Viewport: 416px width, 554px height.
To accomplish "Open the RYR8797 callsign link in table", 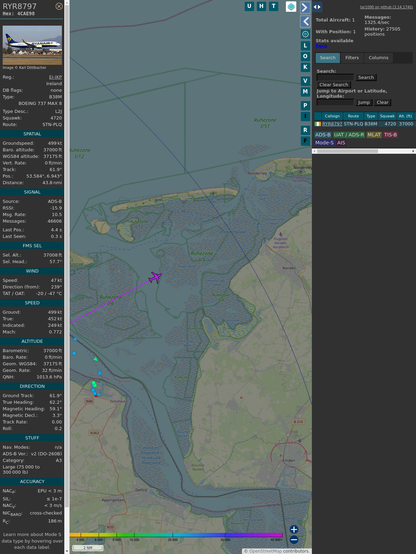I will 332,124.
